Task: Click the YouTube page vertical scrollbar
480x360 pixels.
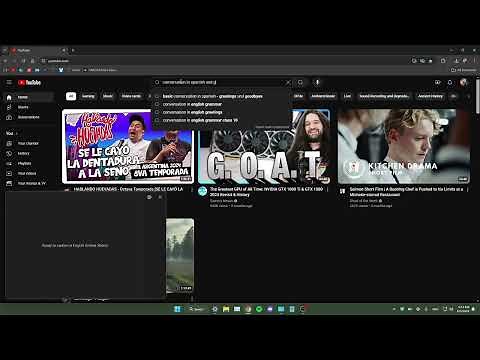Action: [478, 97]
